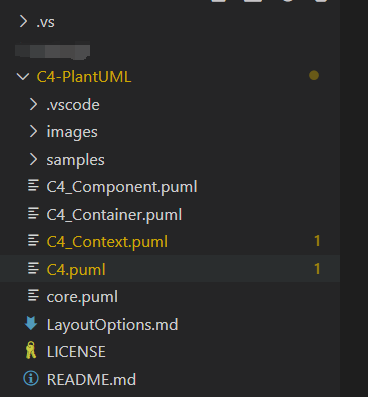Click the problem count badge on C4.puml
368x397 pixels.
pyautogui.click(x=317, y=269)
